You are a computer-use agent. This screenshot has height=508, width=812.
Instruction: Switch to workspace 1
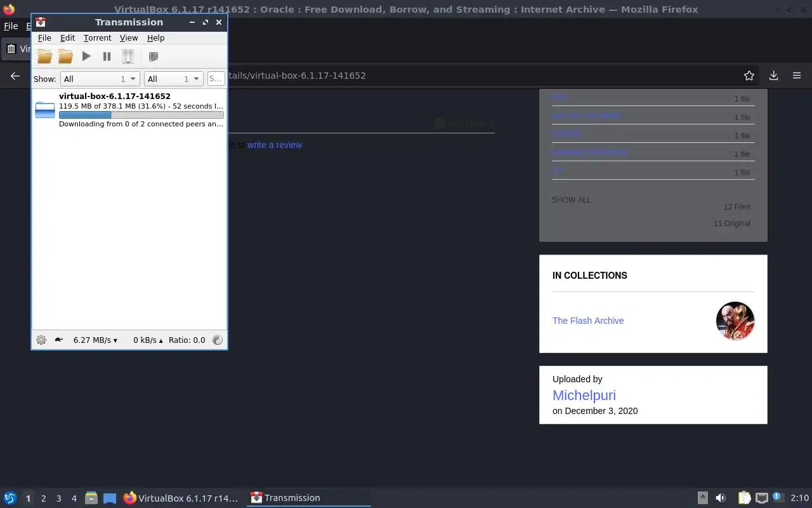coord(28,498)
